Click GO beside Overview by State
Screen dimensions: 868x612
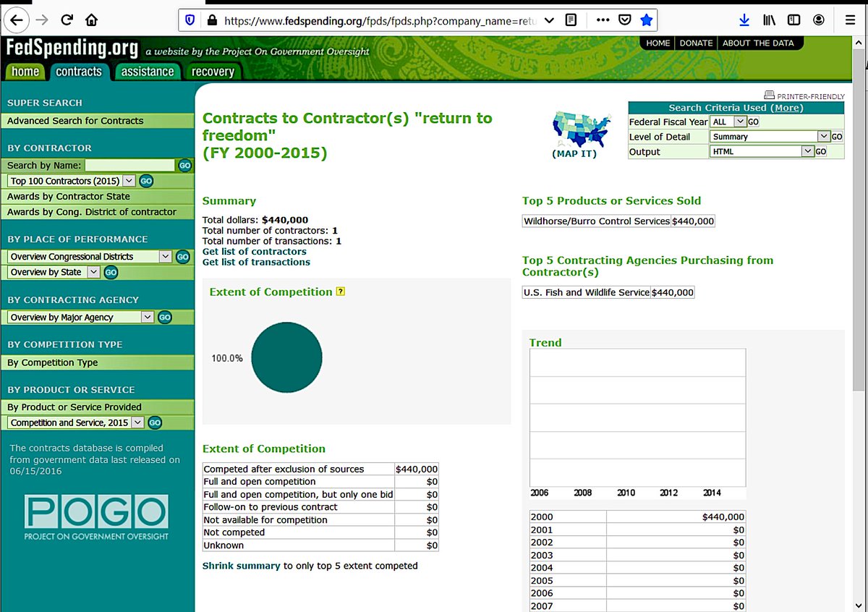(x=111, y=272)
